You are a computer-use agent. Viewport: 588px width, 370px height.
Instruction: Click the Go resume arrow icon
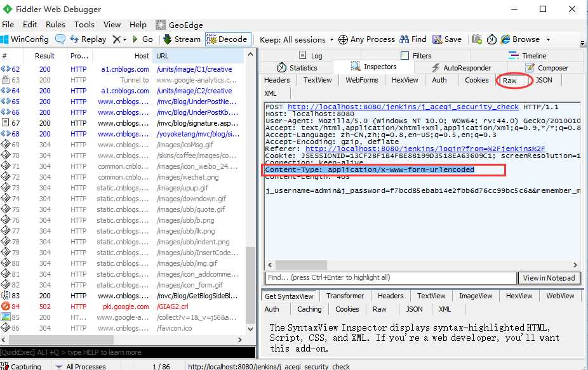tap(135, 39)
